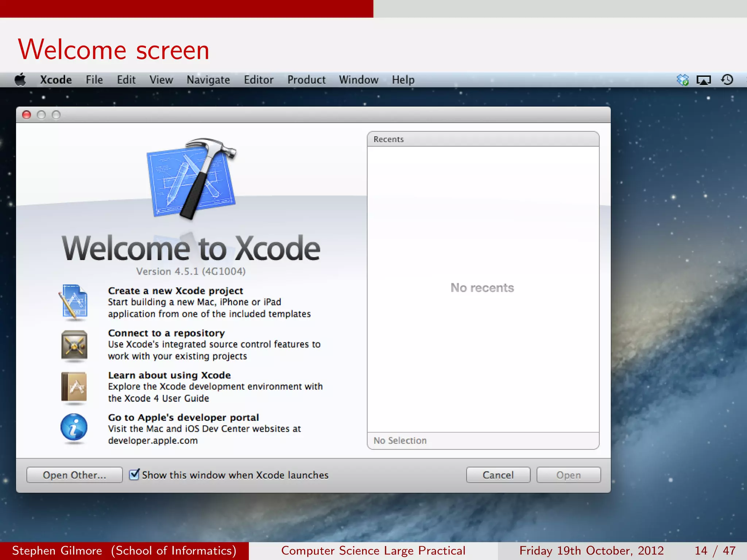The image size is (747, 560).
Task: Click the Open Other... button
Action: (74, 475)
